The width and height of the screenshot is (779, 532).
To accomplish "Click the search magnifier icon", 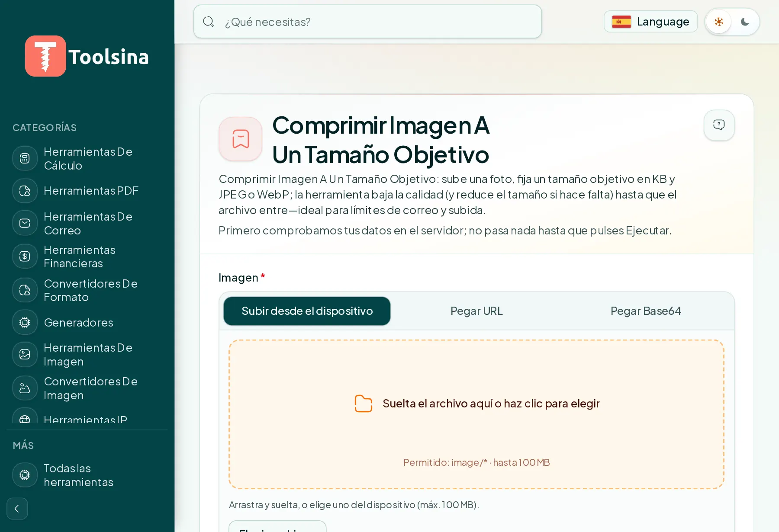I will 209,22.
